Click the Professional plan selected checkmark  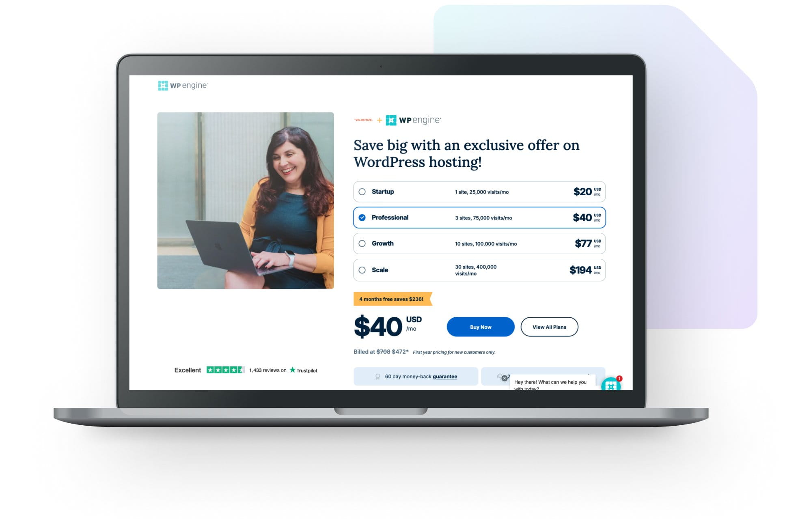click(x=363, y=218)
